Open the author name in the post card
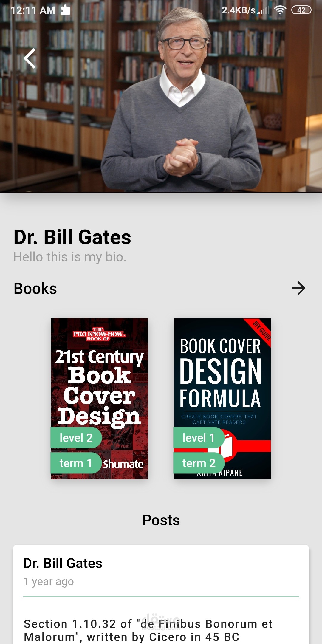322x644 pixels. (x=63, y=563)
